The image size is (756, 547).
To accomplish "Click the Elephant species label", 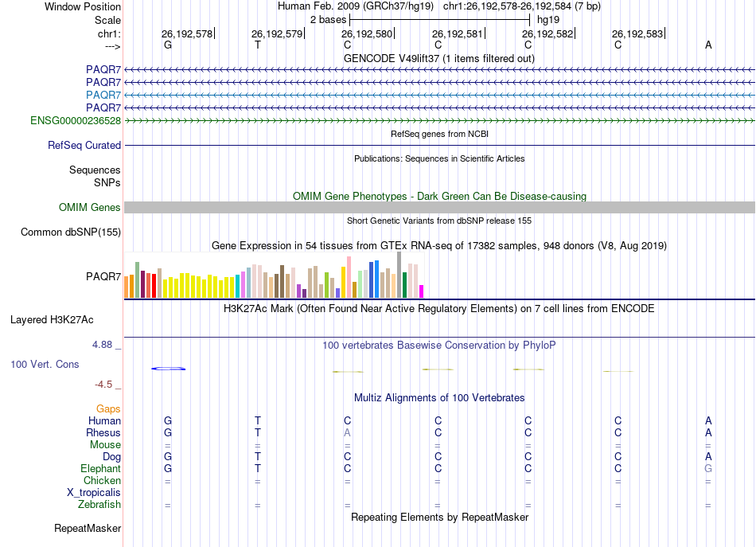I will [101, 469].
